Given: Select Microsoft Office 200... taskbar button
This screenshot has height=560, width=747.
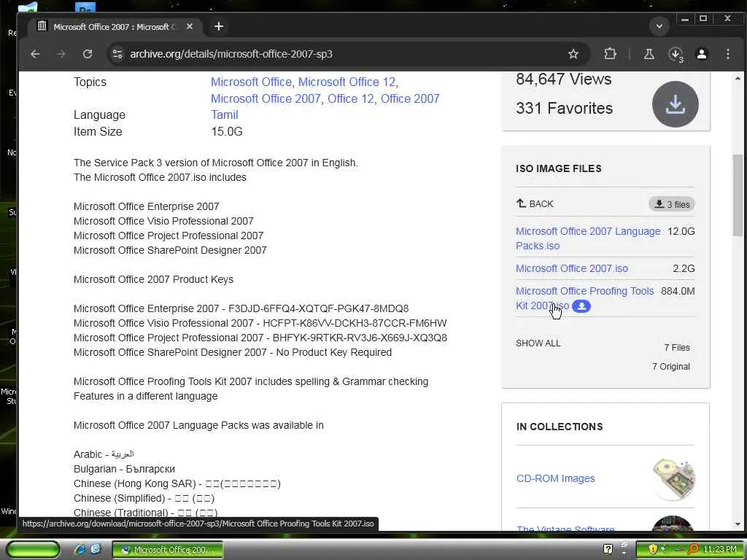Looking at the screenshot, I should point(168,550).
